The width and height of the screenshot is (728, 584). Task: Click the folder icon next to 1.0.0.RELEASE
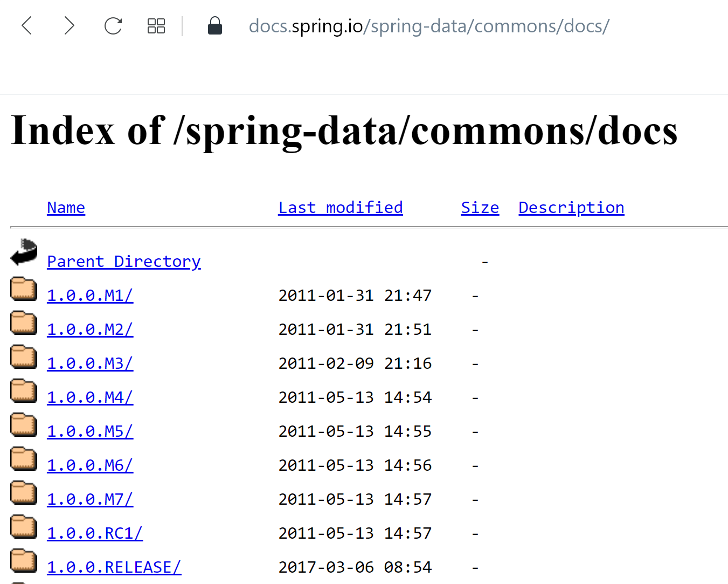point(23,561)
